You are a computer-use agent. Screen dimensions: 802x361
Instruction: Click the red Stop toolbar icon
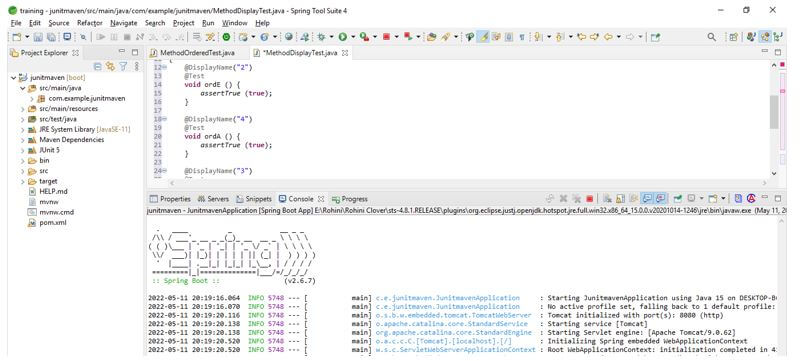[x=386, y=37]
